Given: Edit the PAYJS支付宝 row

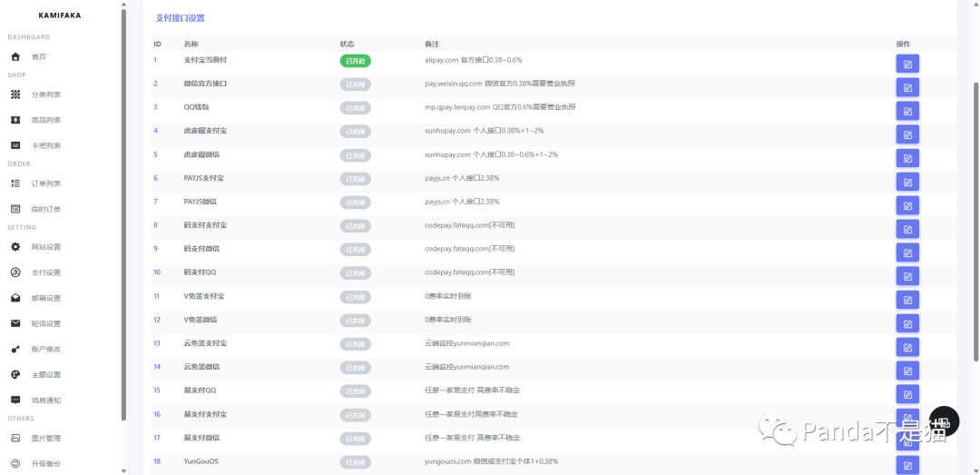Looking at the screenshot, I should coord(907,182).
